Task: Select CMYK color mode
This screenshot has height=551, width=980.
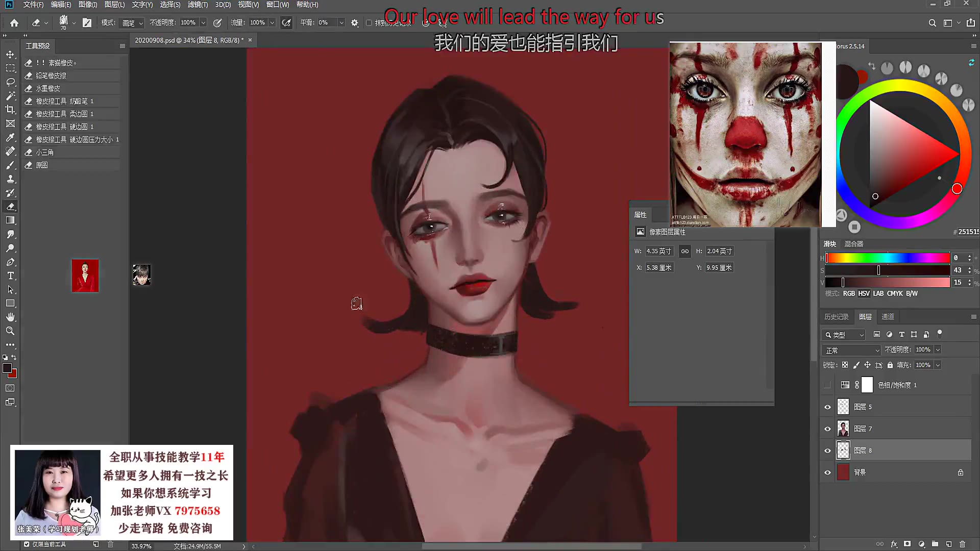Action: pyautogui.click(x=895, y=293)
